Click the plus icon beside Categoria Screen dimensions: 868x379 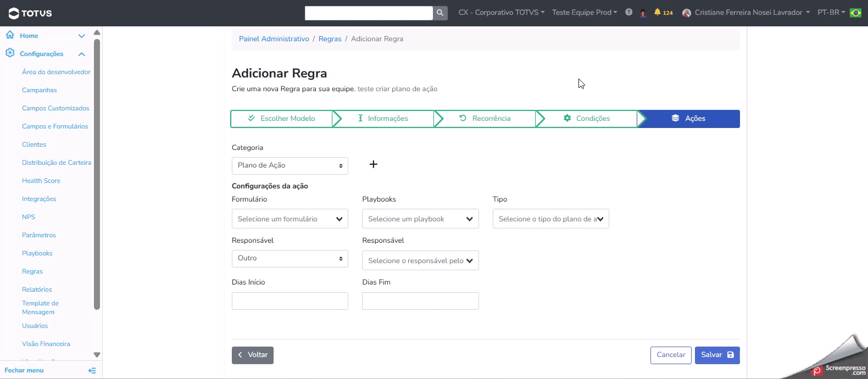coord(374,164)
